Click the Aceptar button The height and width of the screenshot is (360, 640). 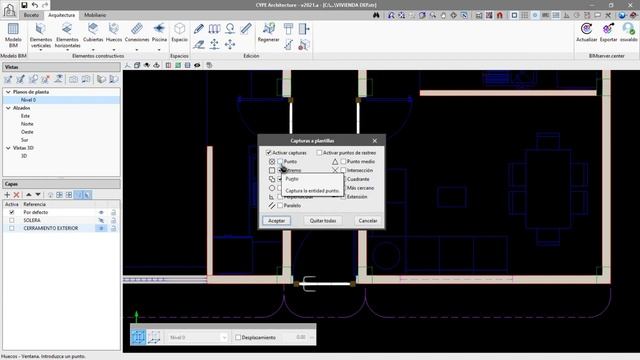[276, 221]
